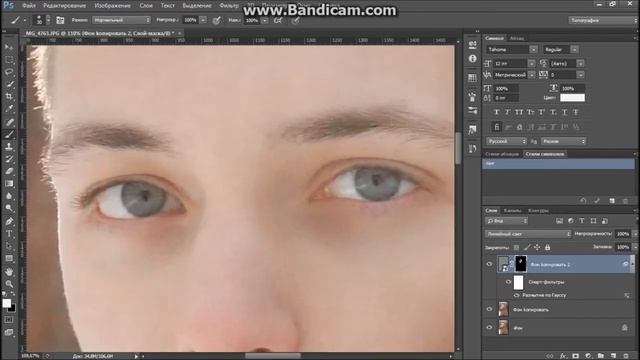Toggle Underline in Character panel
640x360 pixels.
564,112
